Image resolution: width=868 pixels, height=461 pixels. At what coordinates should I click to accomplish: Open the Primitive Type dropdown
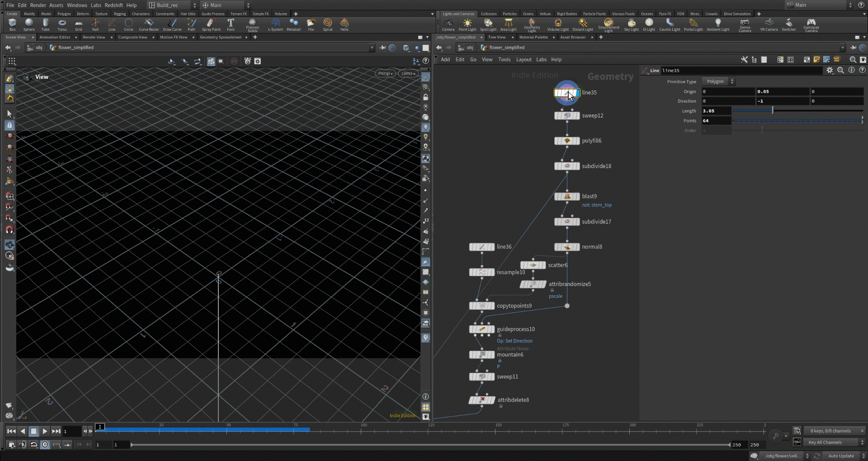(718, 81)
